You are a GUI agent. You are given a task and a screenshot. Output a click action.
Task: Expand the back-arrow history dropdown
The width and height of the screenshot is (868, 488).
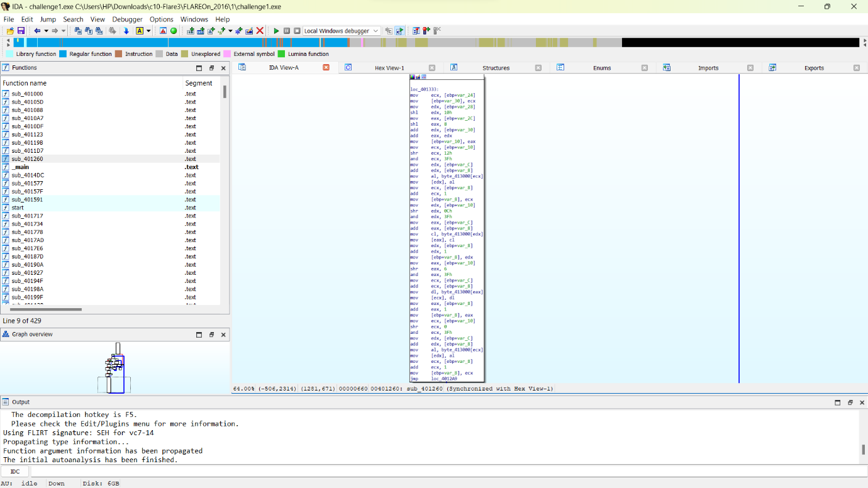(46, 31)
